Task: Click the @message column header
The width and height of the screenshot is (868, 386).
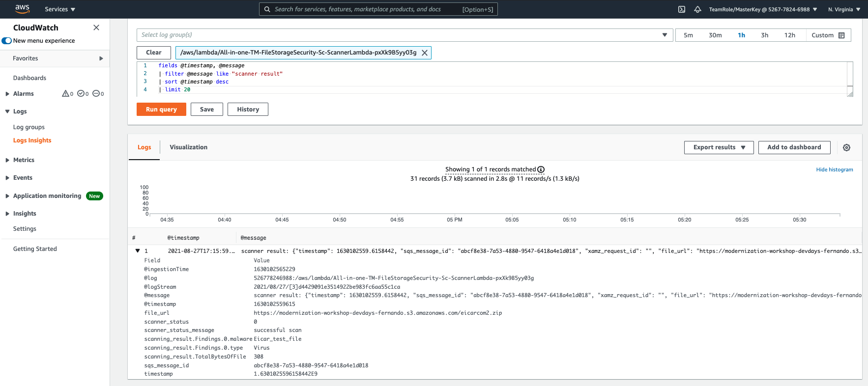Action: [x=253, y=238]
